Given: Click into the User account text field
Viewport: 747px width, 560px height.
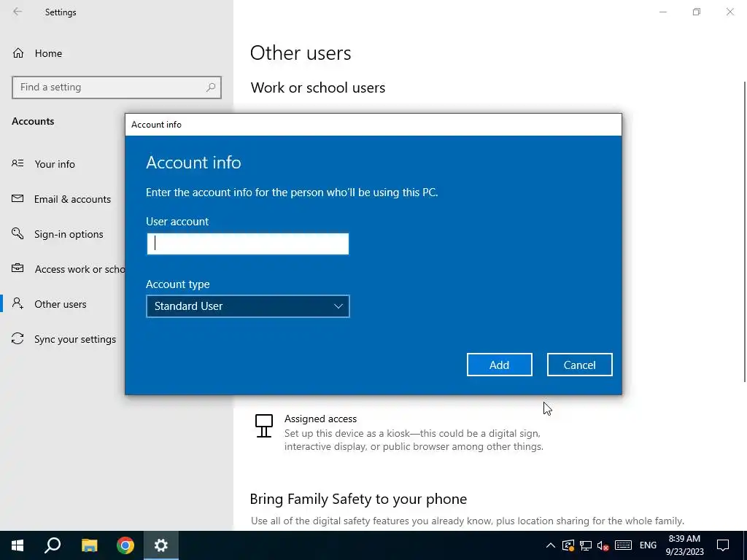Looking at the screenshot, I should pos(248,244).
